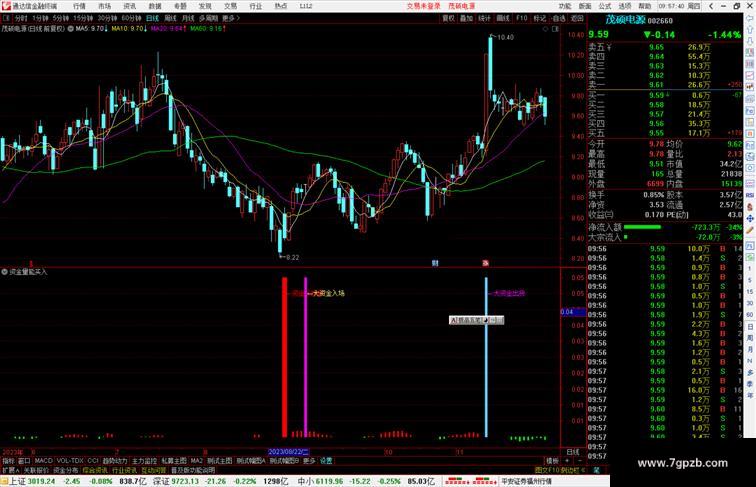This screenshot has width=756, height=487.
Task: Open the 设置 indicator settings
Action: 326,461
